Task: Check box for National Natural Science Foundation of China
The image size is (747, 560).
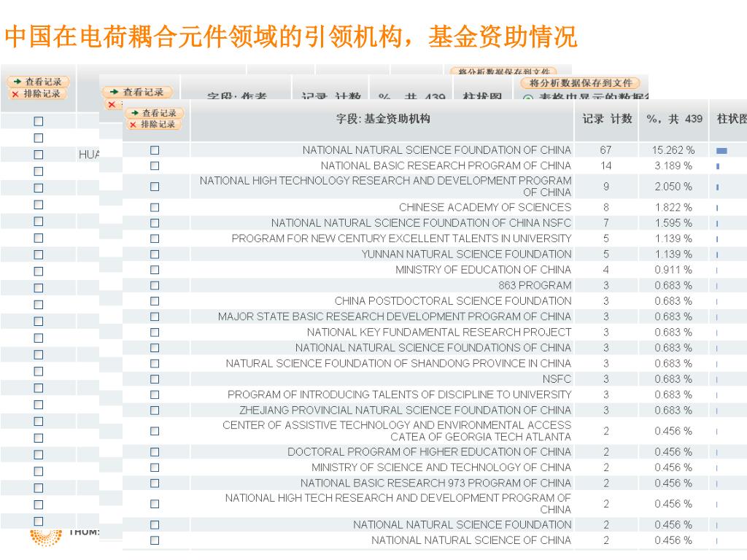Action: (x=155, y=150)
